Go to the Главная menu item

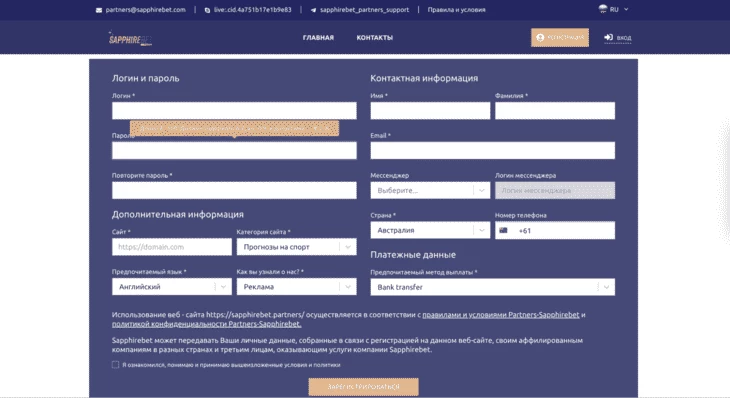click(x=318, y=38)
